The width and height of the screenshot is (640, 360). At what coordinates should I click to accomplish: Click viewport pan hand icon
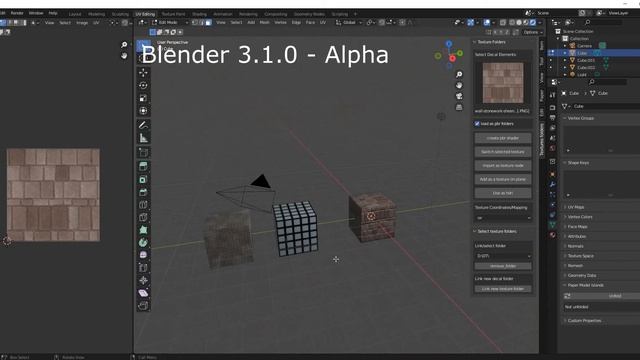[459, 85]
